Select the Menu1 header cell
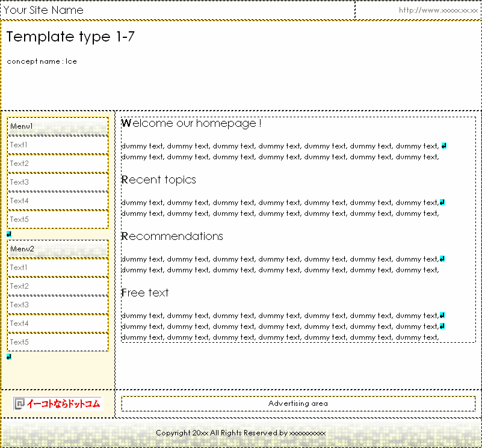The image size is (482, 448). click(58, 126)
